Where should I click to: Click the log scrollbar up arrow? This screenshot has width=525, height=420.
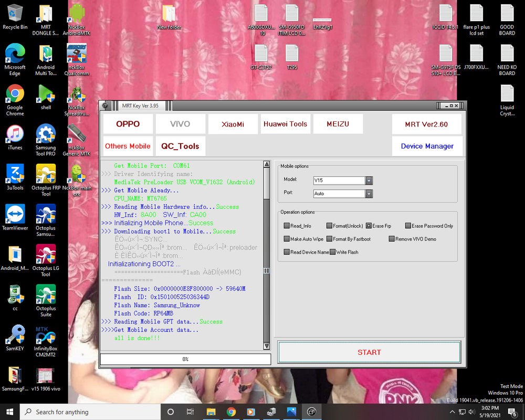pyautogui.click(x=267, y=164)
